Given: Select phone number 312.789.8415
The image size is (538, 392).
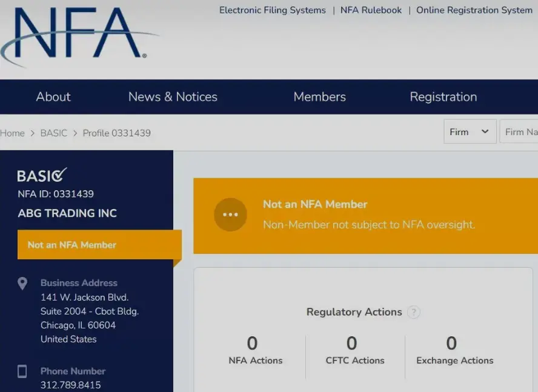Looking at the screenshot, I should (x=71, y=385).
